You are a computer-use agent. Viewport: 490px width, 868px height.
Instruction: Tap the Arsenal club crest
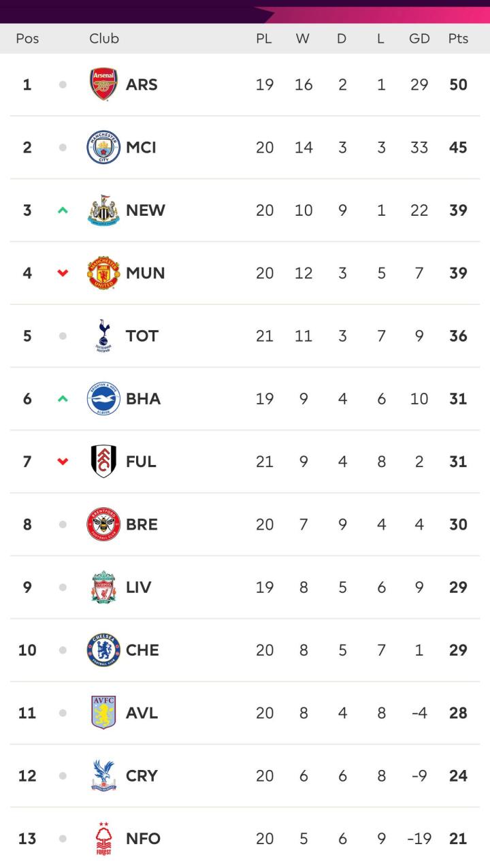[103, 84]
